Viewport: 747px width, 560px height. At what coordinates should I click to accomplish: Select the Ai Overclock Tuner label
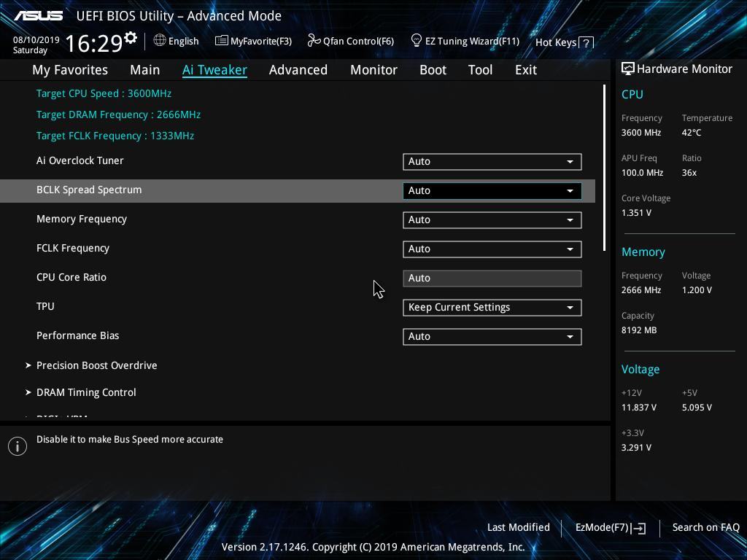(x=80, y=160)
